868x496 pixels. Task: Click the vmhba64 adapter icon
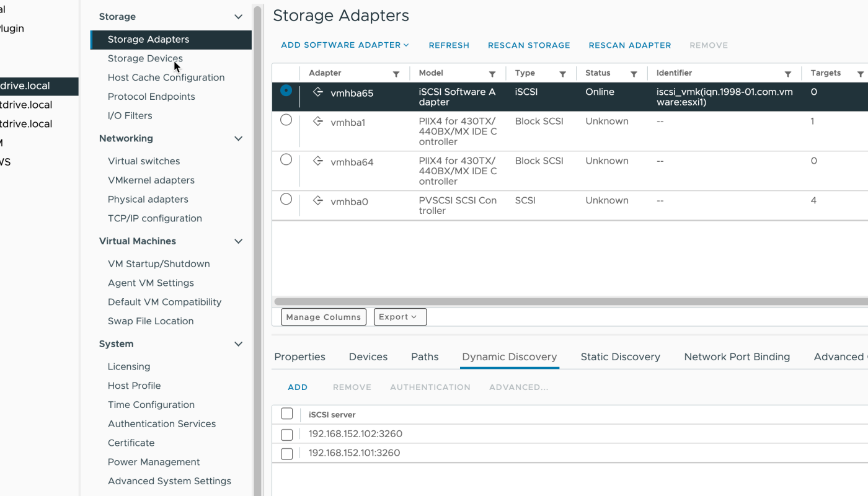click(318, 161)
